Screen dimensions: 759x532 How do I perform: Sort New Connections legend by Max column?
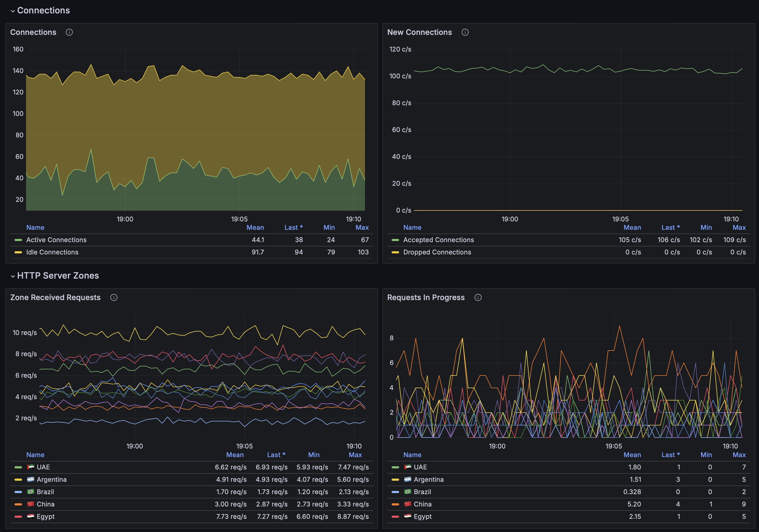click(739, 227)
